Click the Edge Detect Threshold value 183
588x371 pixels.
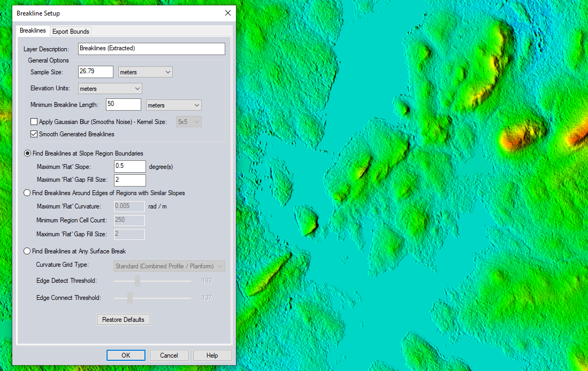point(207,281)
